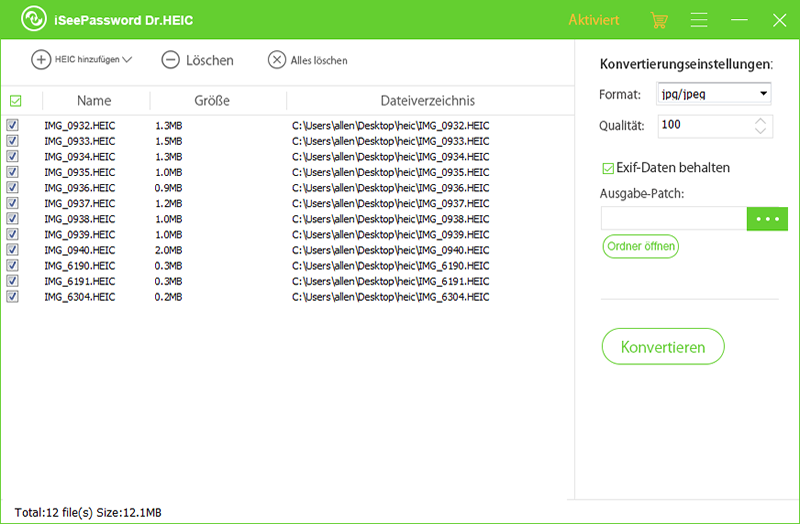Select file name IMG_0935.HEIC in list
This screenshot has height=524, width=800.
tap(80, 172)
